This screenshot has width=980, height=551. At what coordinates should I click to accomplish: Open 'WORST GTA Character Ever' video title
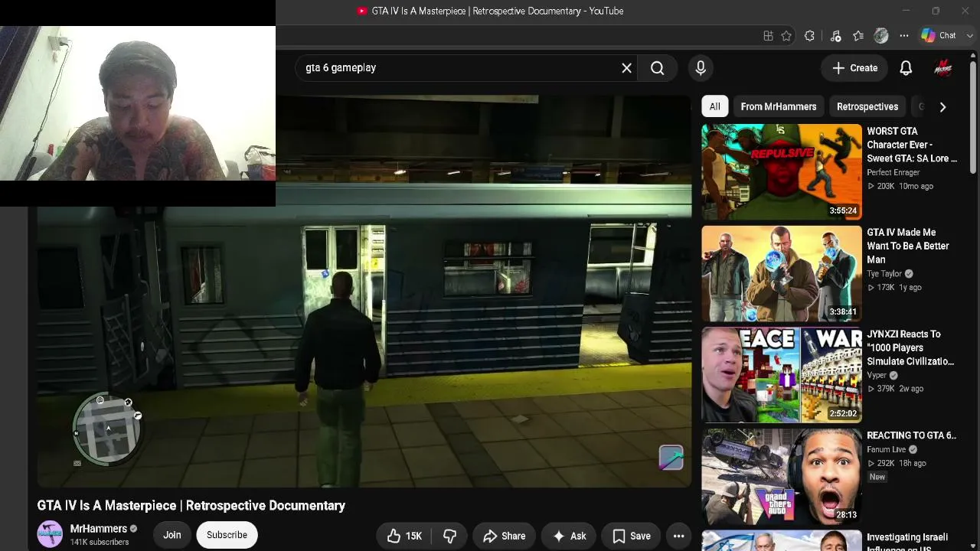[912, 145]
